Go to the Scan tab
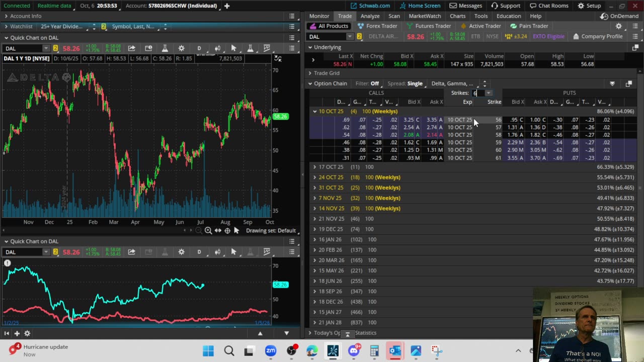644x362 pixels. point(394,16)
